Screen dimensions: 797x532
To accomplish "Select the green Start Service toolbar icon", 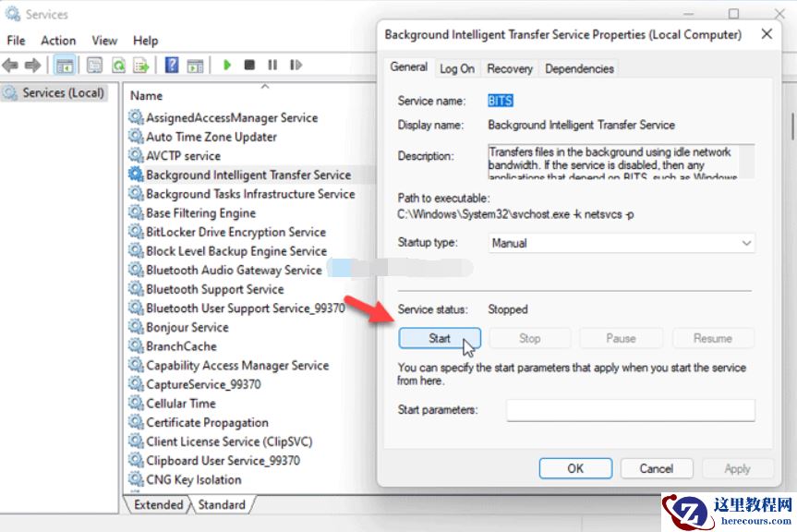I will 226,65.
